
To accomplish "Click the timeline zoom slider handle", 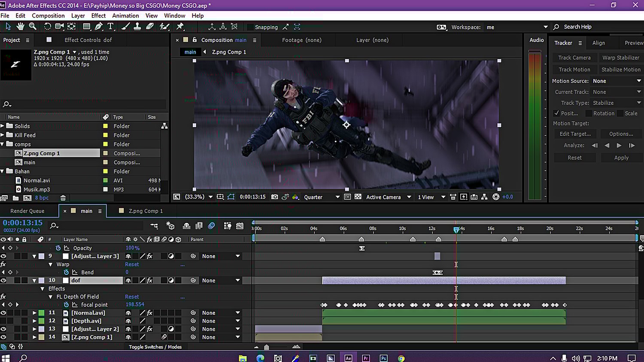I will tap(267, 347).
